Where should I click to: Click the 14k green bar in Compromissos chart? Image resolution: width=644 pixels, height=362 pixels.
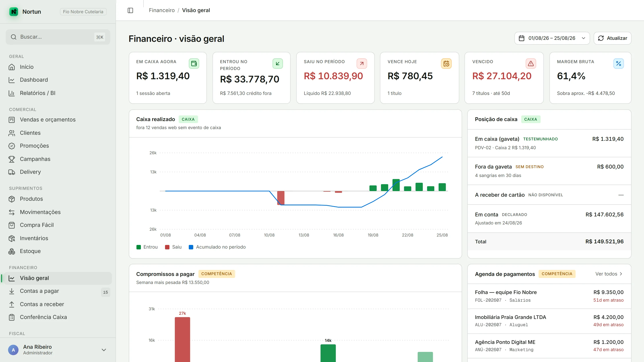coord(328,353)
